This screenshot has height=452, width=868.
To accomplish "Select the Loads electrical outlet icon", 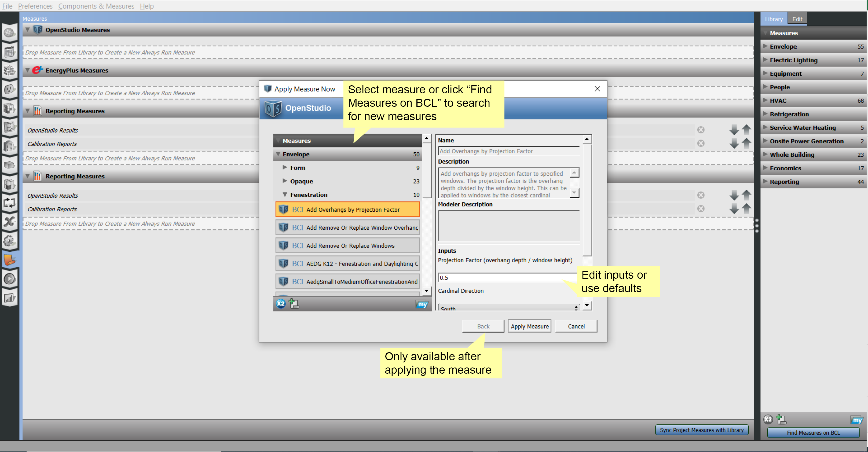I will tap(9, 89).
